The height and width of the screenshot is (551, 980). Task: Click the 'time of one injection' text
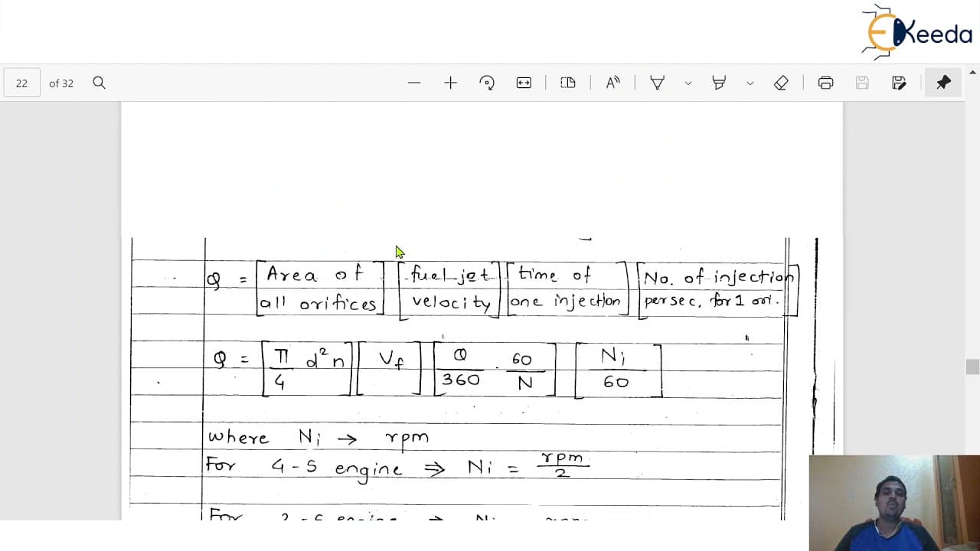tap(567, 288)
